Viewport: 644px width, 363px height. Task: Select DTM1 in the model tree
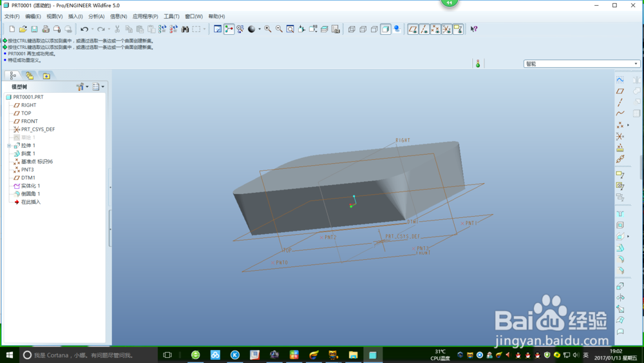point(28,177)
